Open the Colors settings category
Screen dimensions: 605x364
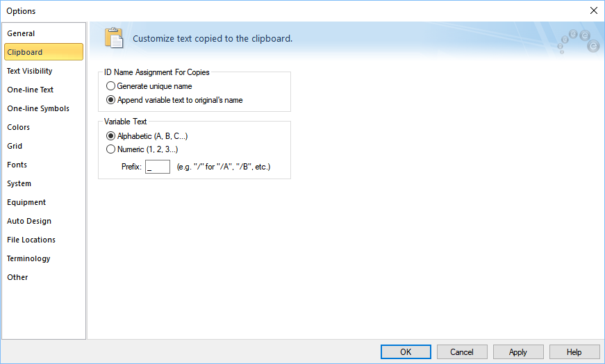pyautogui.click(x=19, y=127)
